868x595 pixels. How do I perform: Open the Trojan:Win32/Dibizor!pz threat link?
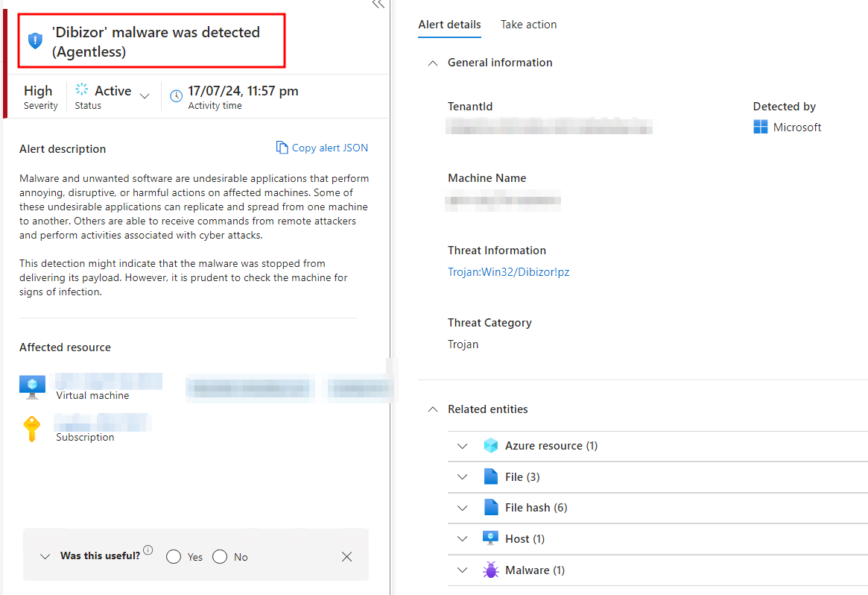click(508, 271)
